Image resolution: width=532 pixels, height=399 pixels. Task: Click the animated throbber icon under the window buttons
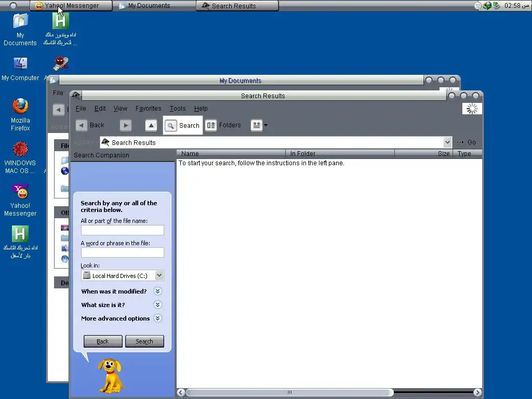pos(472,109)
